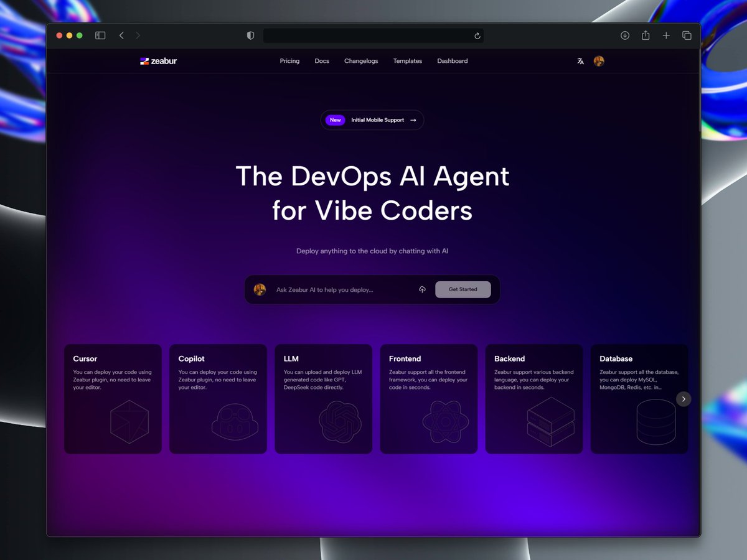Click the purple New badge
Image resolution: width=747 pixels, height=560 pixels.
point(336,120)
